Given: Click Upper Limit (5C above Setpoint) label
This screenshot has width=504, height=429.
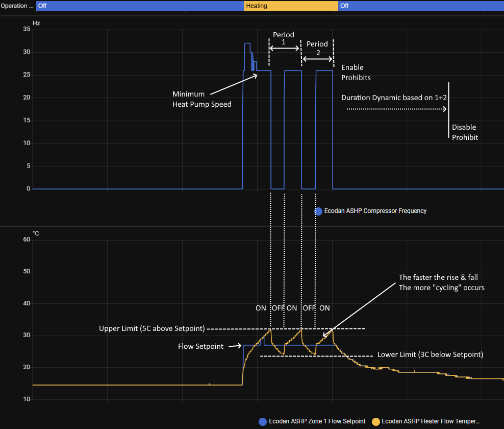Looking at the screenshot, I should [x=152, y=328].
